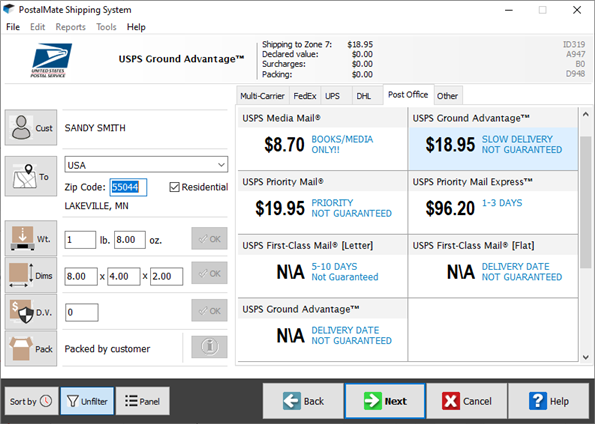Click the Surcharges $0.00 line

point(317,64)
